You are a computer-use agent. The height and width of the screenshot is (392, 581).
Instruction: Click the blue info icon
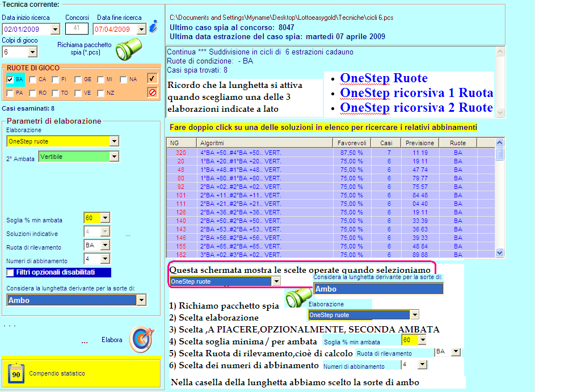(x=153, y=27)
